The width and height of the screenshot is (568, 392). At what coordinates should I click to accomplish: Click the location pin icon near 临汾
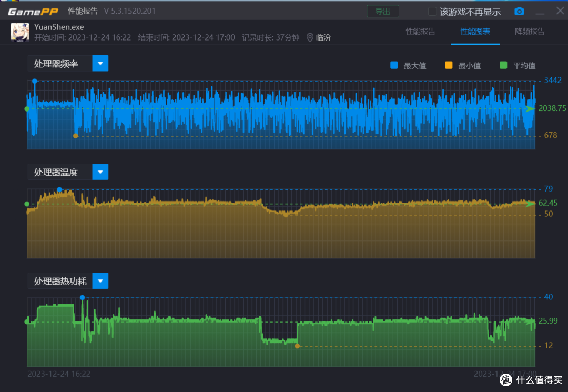click(310, 37)
